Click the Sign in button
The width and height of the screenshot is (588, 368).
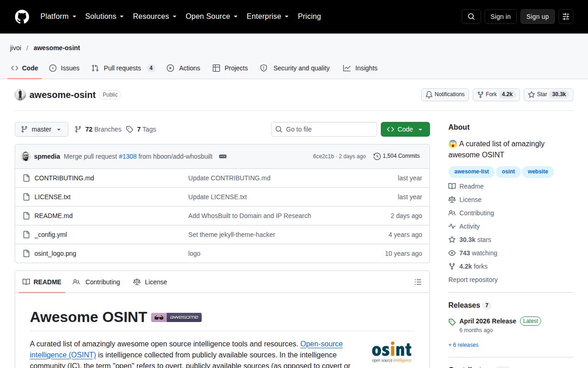click(500, 17)
